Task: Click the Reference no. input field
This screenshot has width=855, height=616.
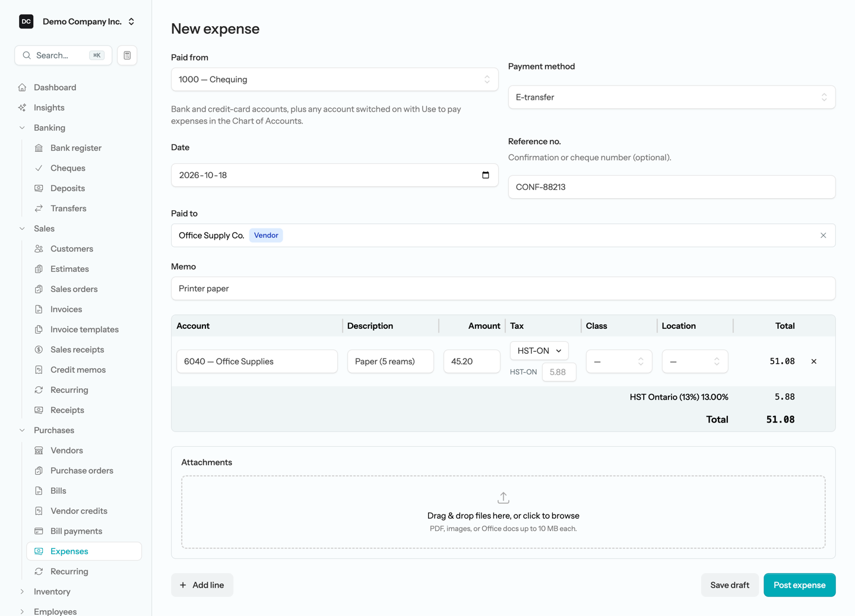Action: (x=672, y=187)
